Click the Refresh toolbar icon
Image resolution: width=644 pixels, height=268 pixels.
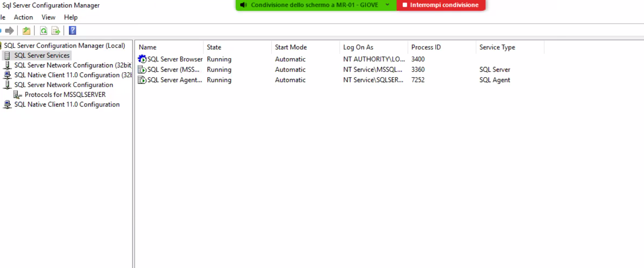pos(44,31)
